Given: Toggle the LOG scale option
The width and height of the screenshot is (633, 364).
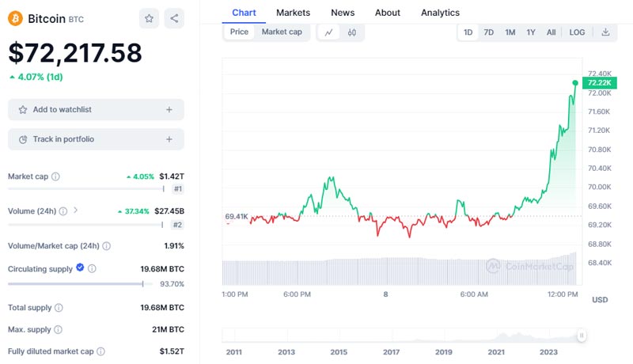Looking at the screenshot, I should [577, 32].
